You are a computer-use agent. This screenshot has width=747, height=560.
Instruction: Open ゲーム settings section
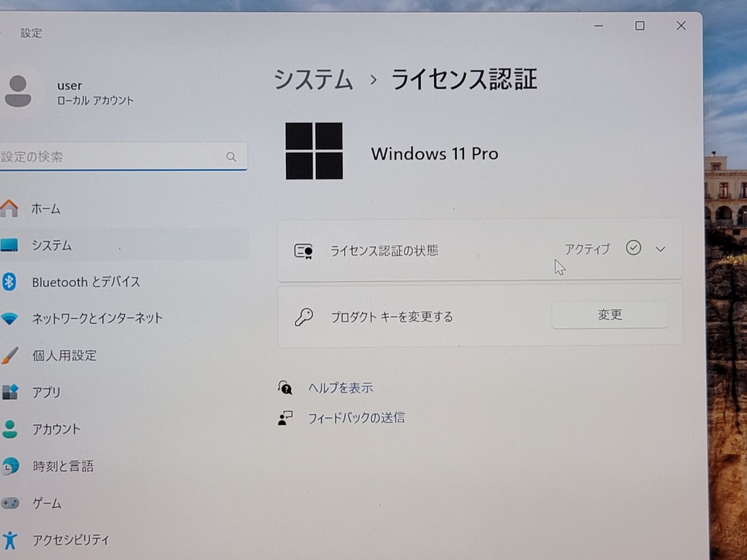(x=124, y=503)
